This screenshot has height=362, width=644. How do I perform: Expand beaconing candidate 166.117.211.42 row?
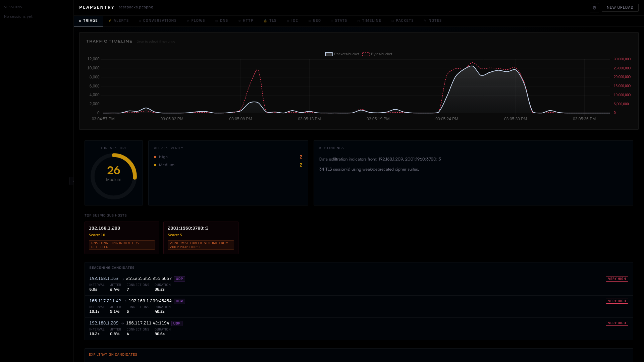[359, 306]
